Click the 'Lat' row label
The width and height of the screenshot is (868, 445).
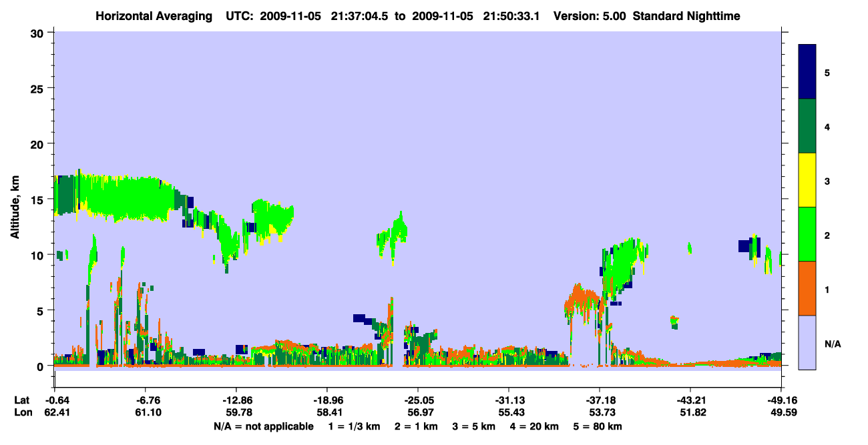coord(22,400)
